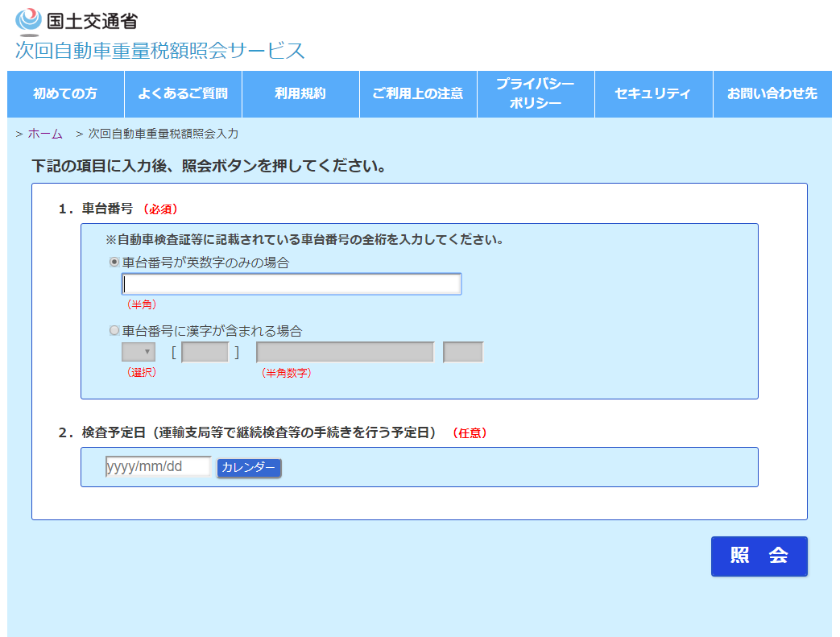Go to the 利用規約 menu item
This screenshot has height=637, width=840.
(x=300, y=93)
